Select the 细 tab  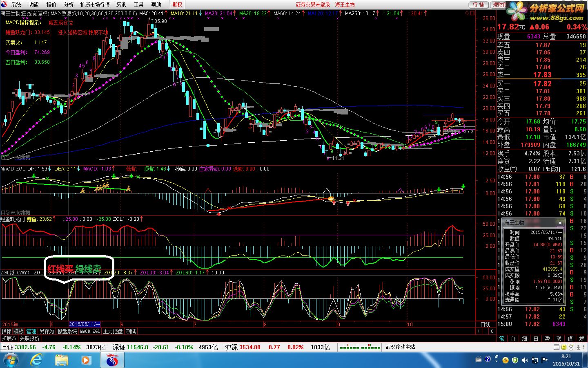coord(525,338)
